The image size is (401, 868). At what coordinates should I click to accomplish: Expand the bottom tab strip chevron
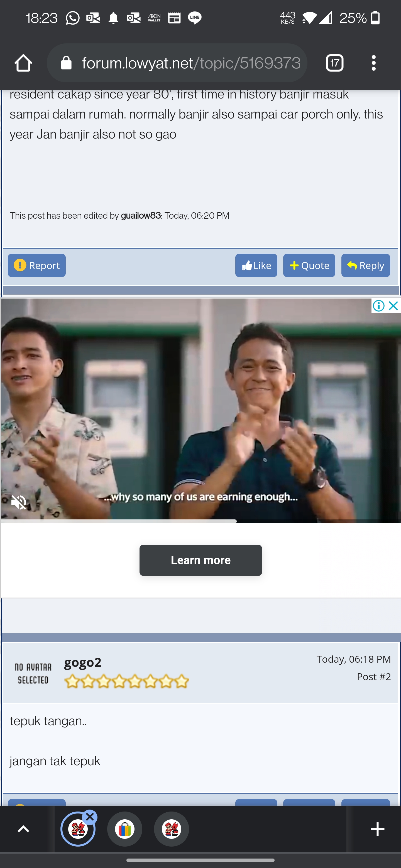click(x=23, y=829)
